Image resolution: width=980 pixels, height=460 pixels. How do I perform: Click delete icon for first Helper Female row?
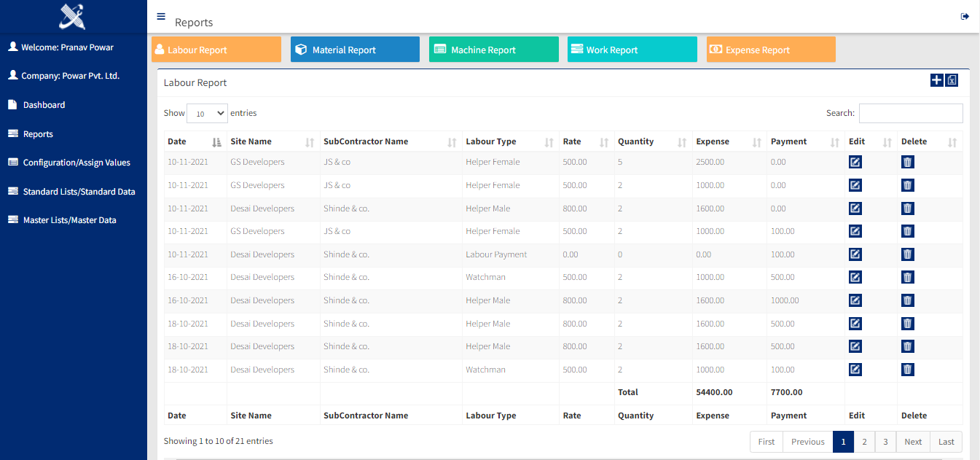click(x=907, y=162)
